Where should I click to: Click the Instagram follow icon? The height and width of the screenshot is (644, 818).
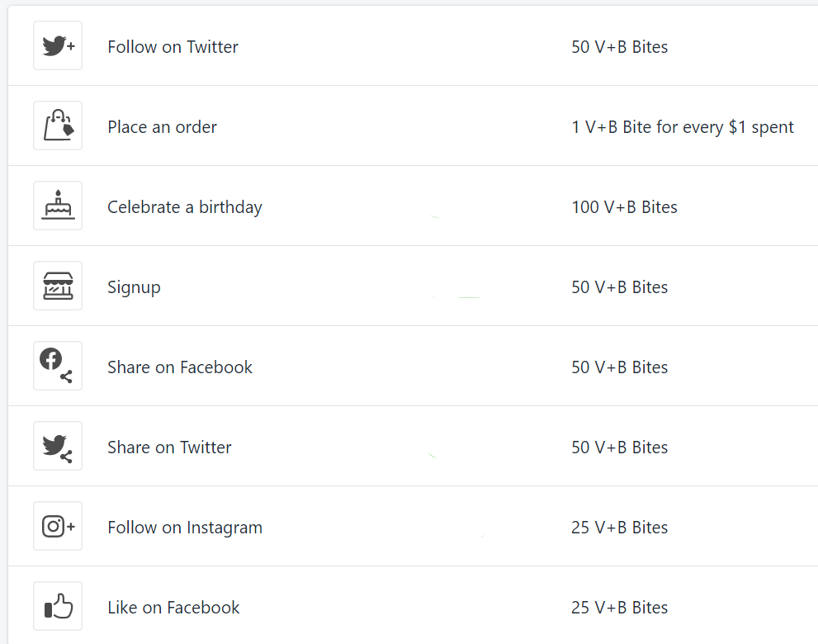(58, 526)
